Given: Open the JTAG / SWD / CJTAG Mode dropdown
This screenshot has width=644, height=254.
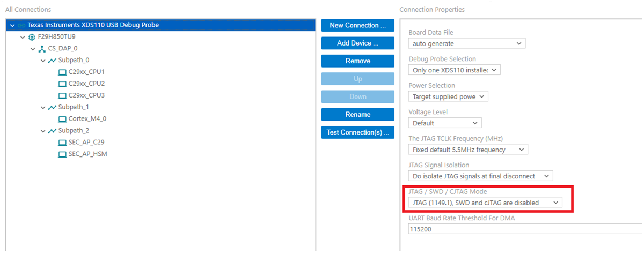Looking at the screenshot, I should tap(485, 203).
